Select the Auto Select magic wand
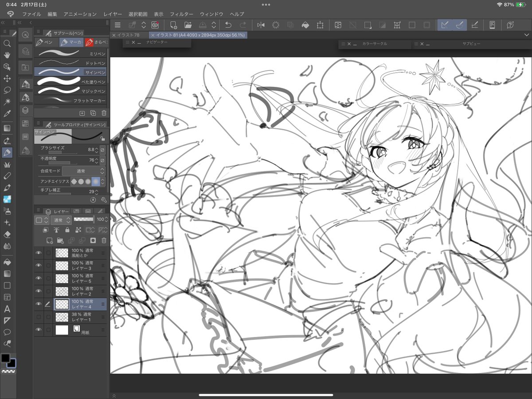The height and width of the screenshot is (399, 532). tap(7, 102)
